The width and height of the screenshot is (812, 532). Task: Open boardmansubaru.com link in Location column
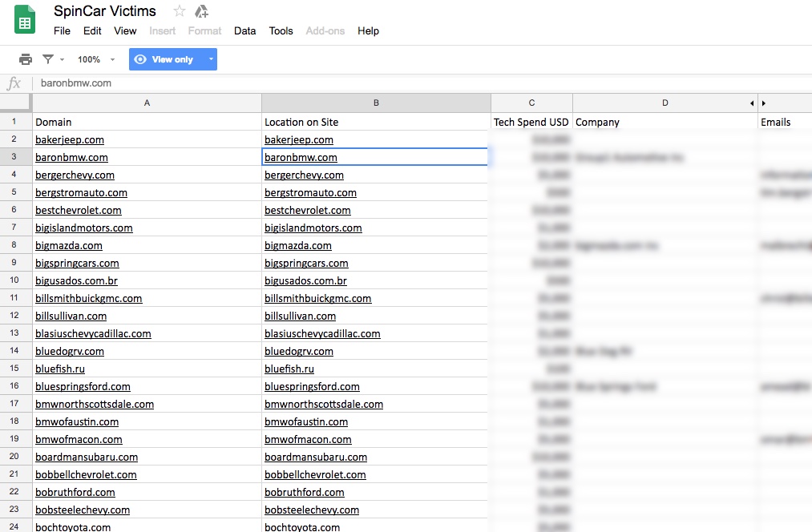[316, 457]
